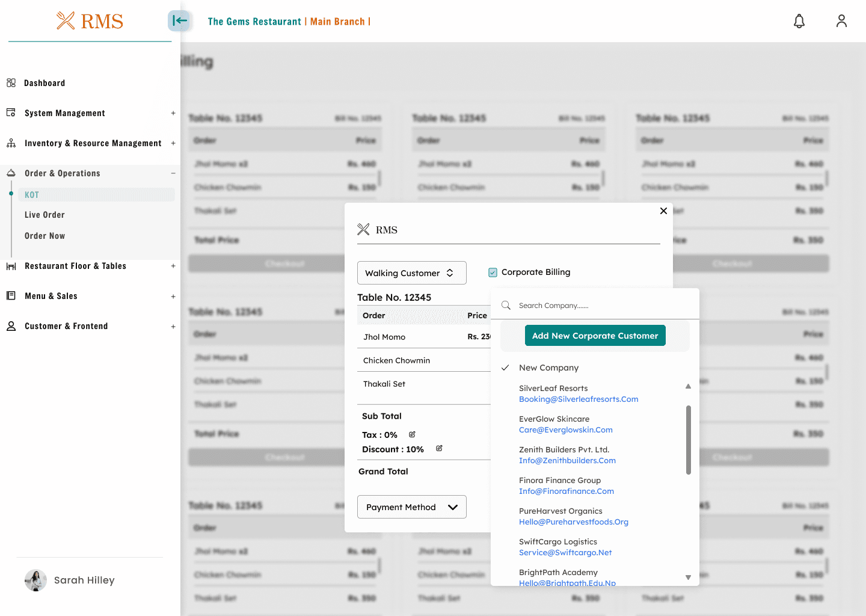
Task: Click the search magnifier icon
Action: pyautogui.click(x=506, y=306)
